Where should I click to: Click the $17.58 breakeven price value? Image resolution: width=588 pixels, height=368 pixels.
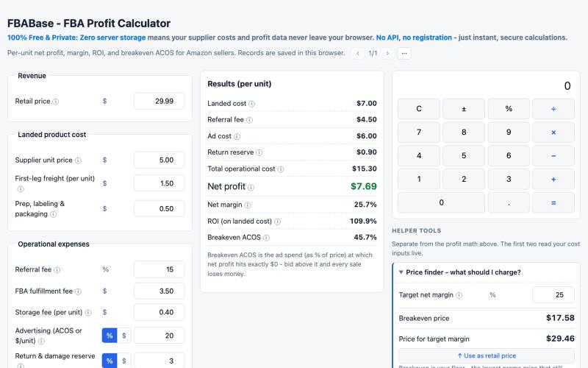click(x=560, y=318)
